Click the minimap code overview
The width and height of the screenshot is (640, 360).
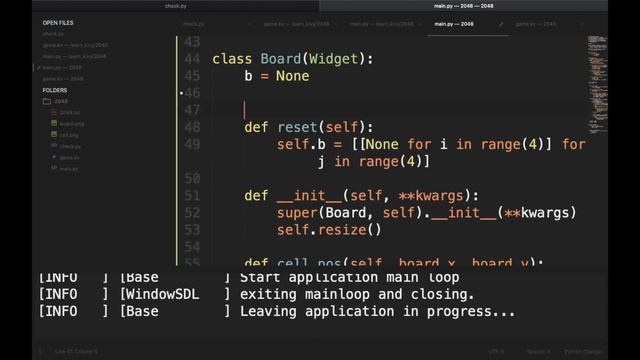pyautogui.click(x=597, y=85)
